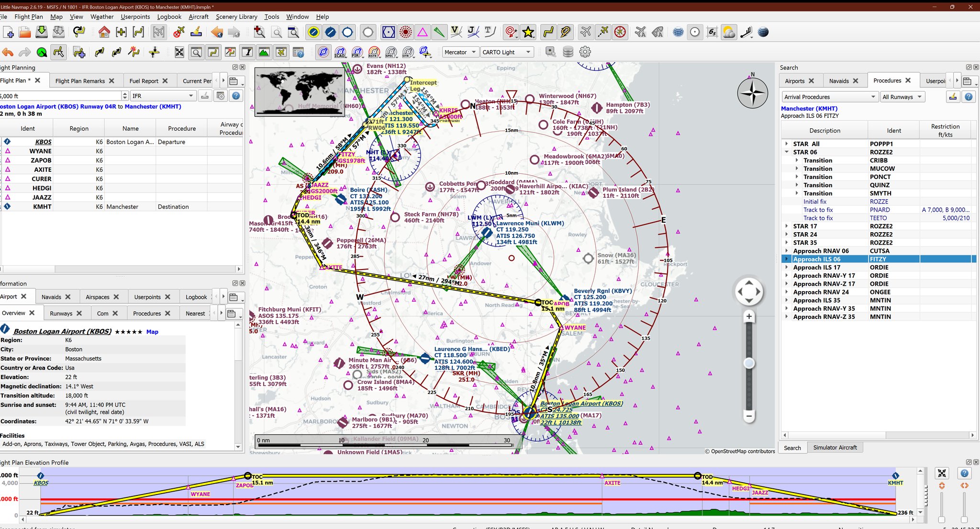This screenshot has width=980, height=529.
Task: Click the Map link next to KBOS
Action: 152,332
